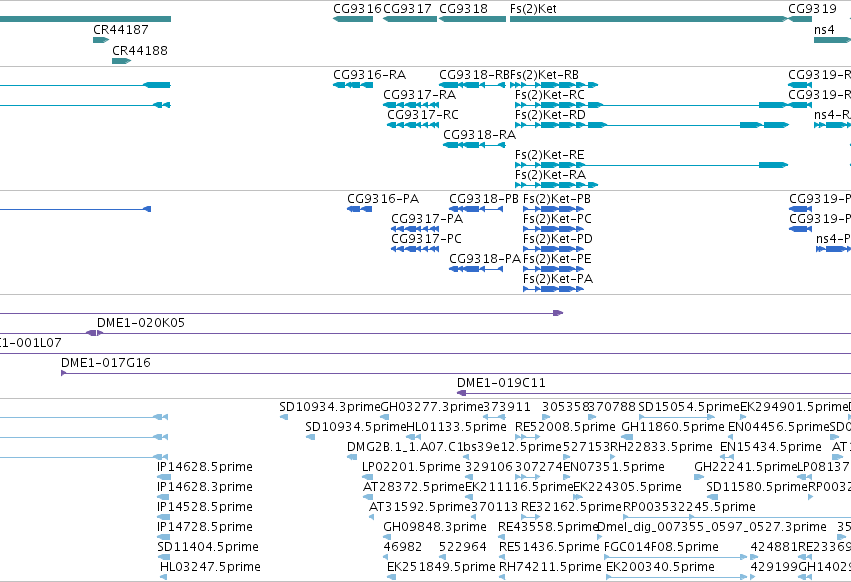Select protein CG9316-PA
The width and height of the screenshot is (851, 582).
pyautogui.click(x=359, y=209)
